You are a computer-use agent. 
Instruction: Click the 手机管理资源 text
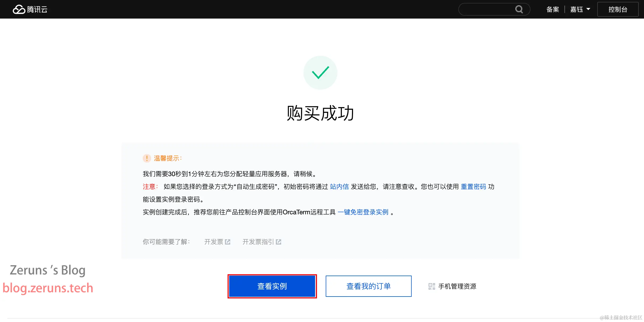457,286
